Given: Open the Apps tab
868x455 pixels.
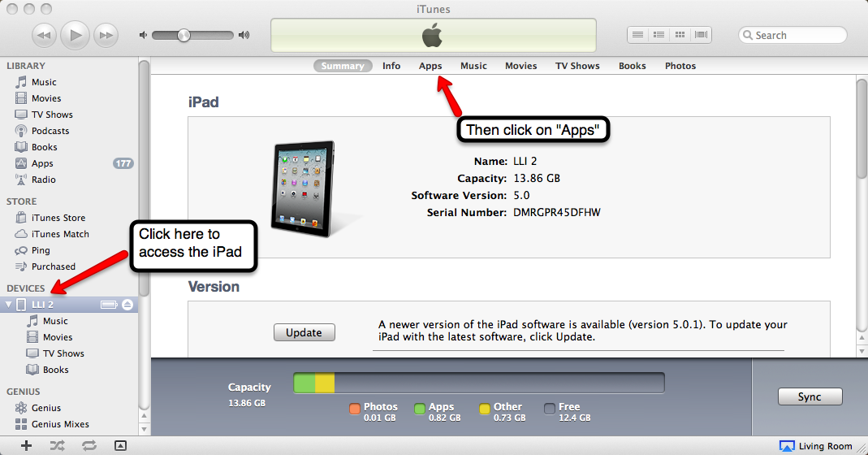Looking at the screenshot, I should [x=430, y=66].
